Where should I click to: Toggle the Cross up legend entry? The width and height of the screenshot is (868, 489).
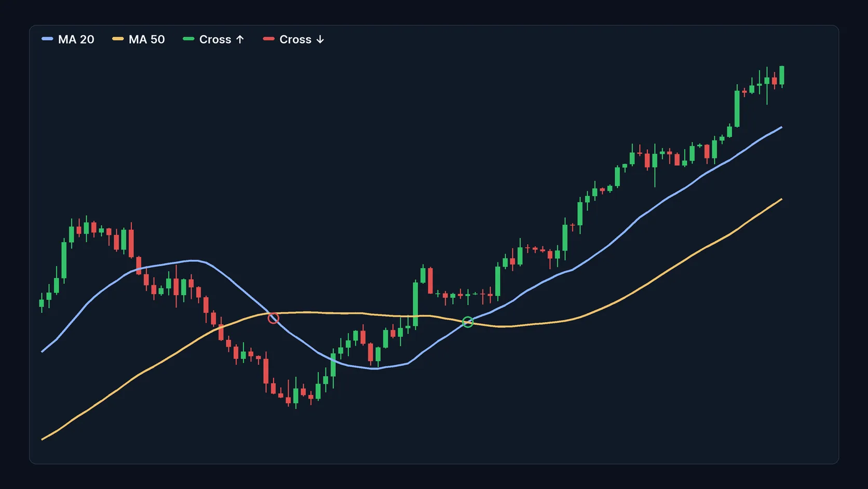coord(213,39)
